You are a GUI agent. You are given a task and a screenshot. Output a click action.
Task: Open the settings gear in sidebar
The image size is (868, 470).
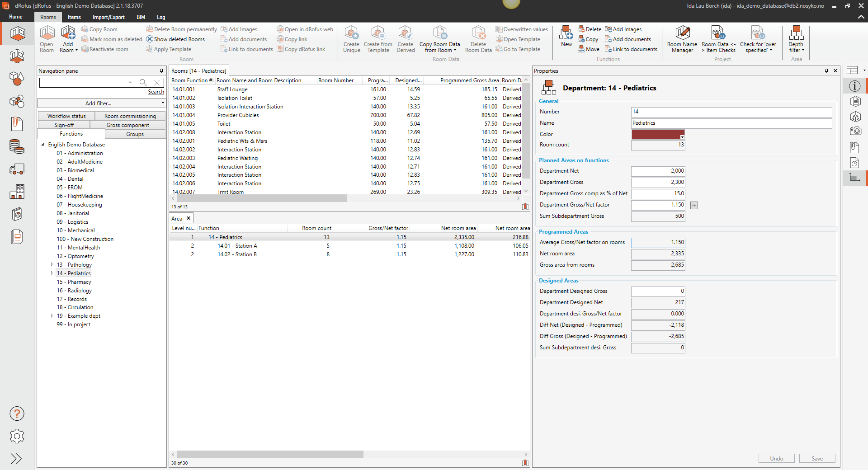tap(17, 436)
